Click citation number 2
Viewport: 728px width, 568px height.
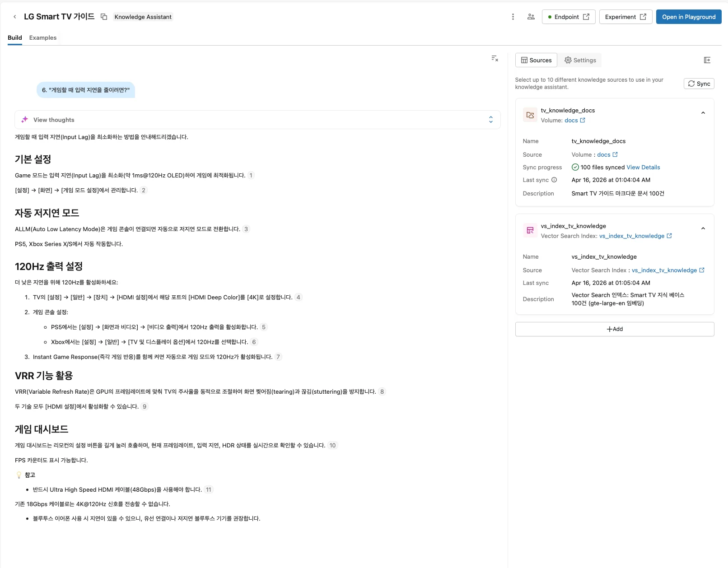click(144, 190)
